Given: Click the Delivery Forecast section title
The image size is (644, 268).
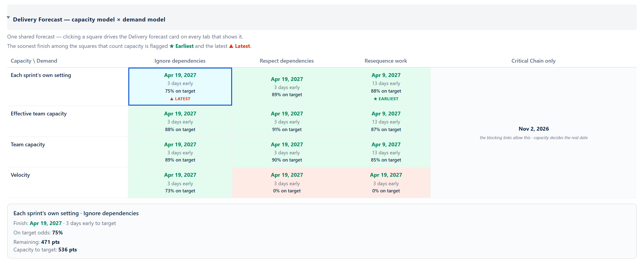Looking at the screenshot, I should tap(89, 19).
